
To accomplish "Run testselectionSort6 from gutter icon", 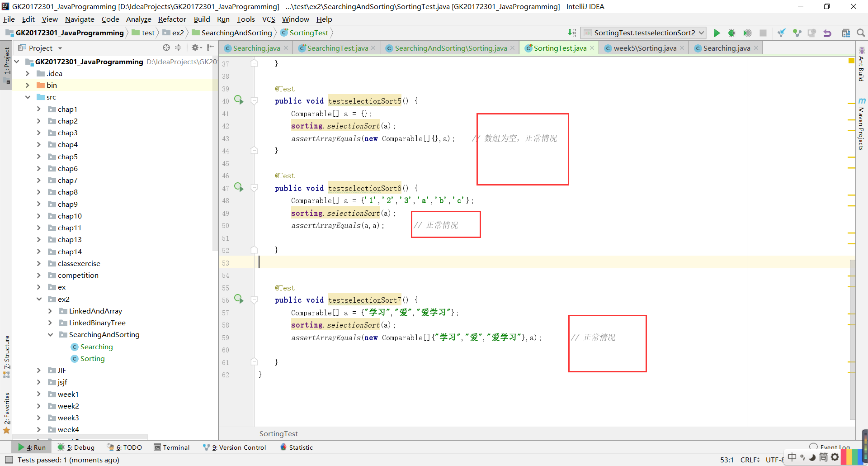I will click(239, 187).
